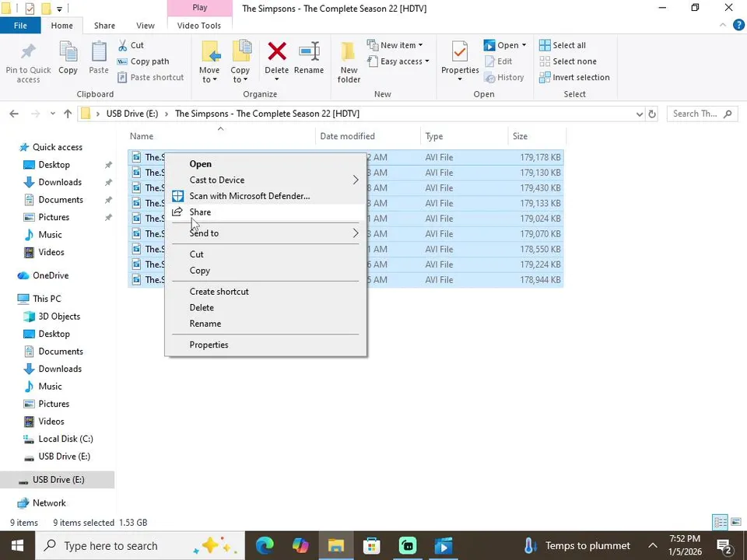The height and width of the screenshot is (560, 747).
Task: Open Cast to Device submenu
Action: click(266, 180)
